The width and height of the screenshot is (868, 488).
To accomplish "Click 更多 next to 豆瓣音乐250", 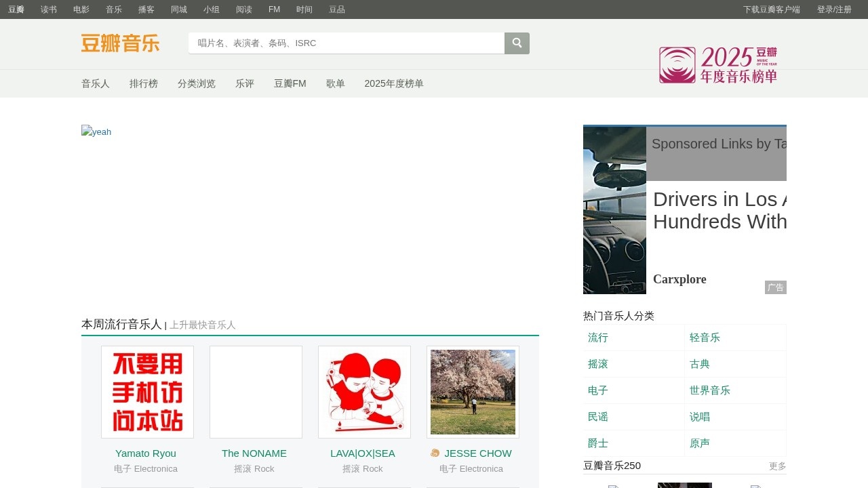I will click(775, 466).
